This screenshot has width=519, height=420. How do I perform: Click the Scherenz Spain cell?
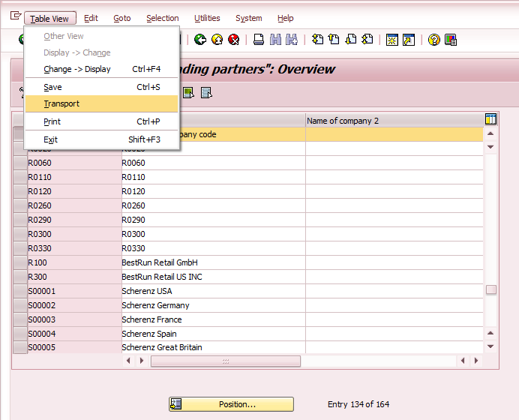click(x=214, y=334)
